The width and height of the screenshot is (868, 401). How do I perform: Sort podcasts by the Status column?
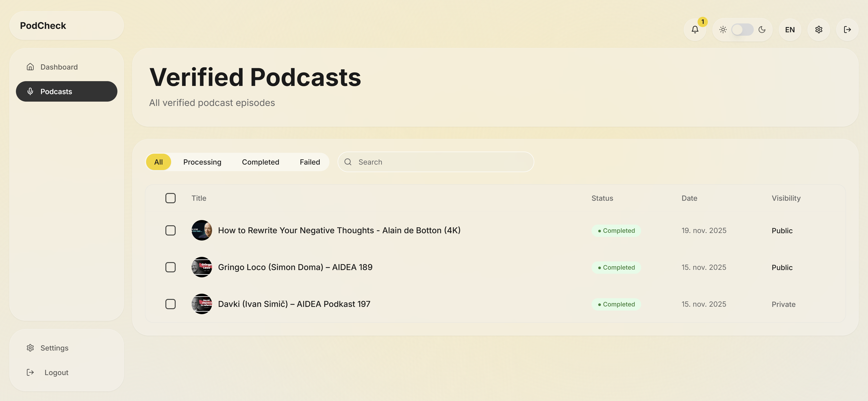(602, 198)
